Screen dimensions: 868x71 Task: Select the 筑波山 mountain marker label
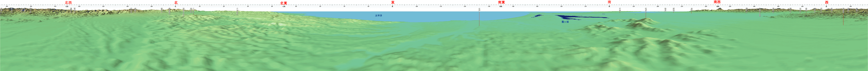tap(646, 10)
